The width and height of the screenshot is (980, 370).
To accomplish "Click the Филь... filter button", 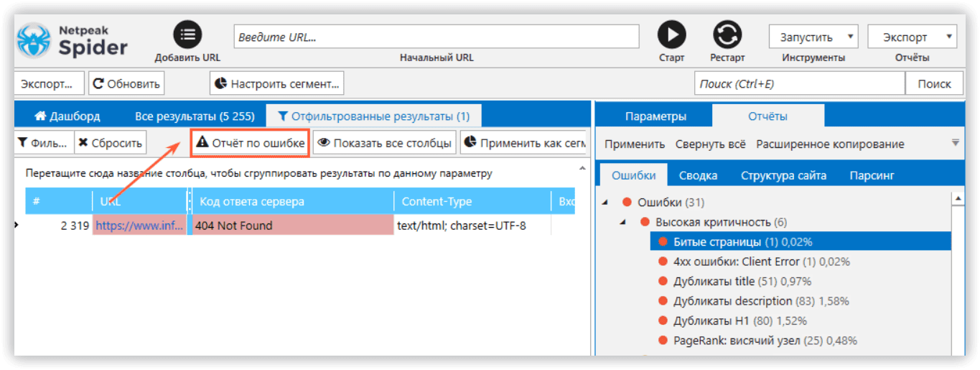I will click(43, 143).
